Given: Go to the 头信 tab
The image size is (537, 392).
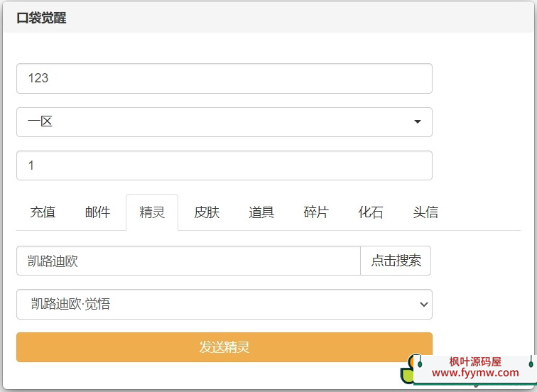Looking at the screenshot, I should click(425, 212).
